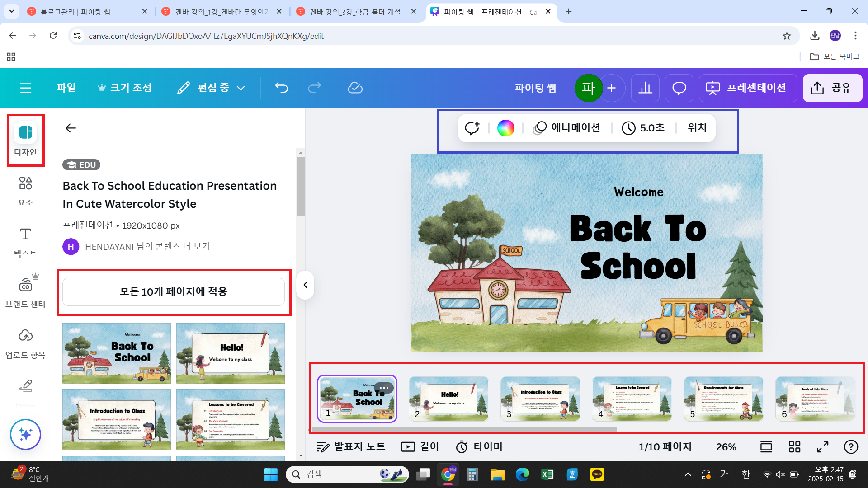Click the undo arrow in the toolbar
The image size is (868, 488).
(281, 88)
